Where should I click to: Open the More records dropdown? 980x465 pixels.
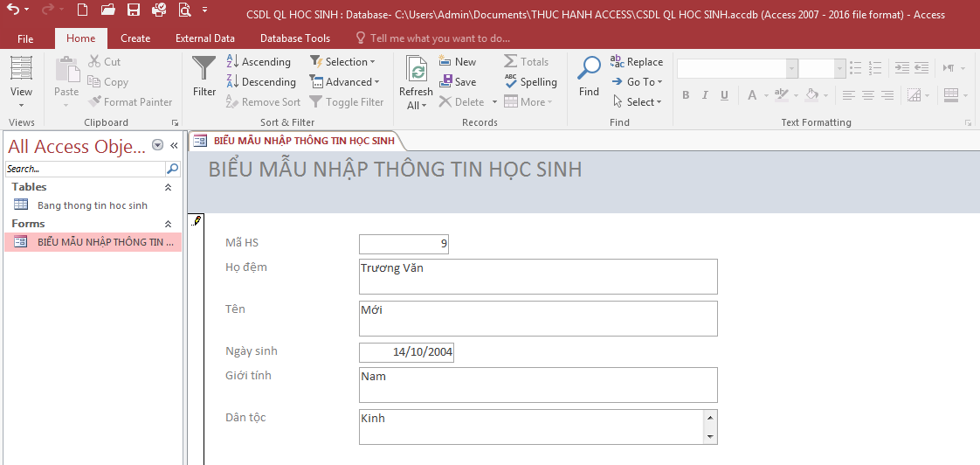click(x=528, y=101)
